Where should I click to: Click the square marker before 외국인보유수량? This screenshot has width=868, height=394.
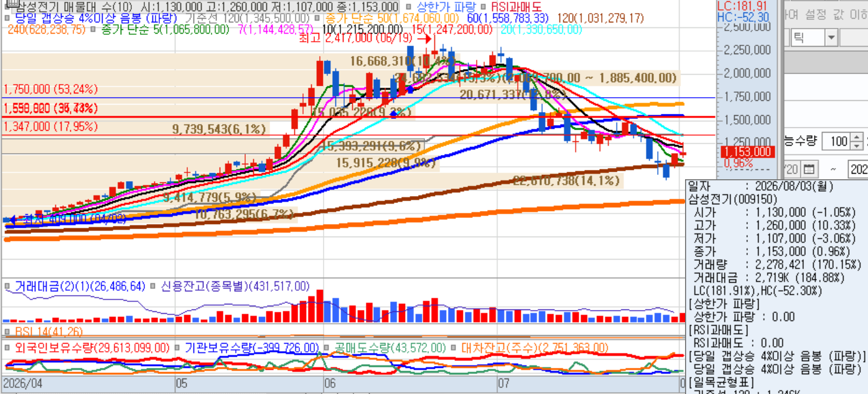point(7,347)
